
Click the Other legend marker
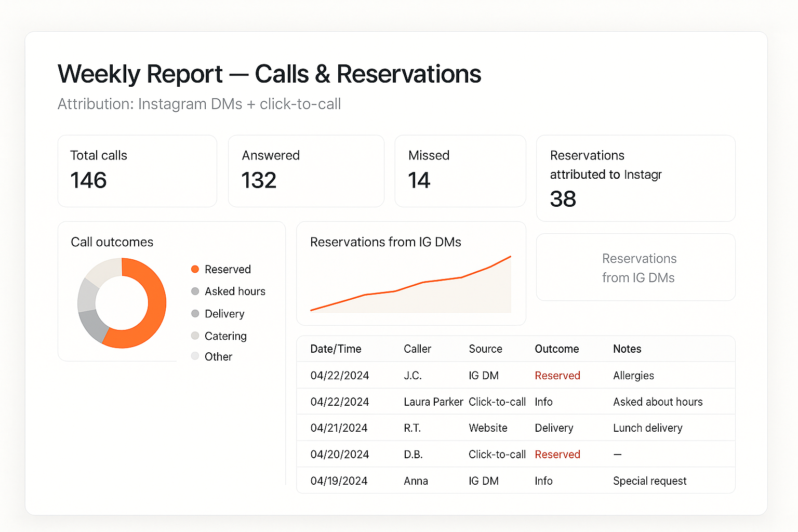tap(195, 356)
